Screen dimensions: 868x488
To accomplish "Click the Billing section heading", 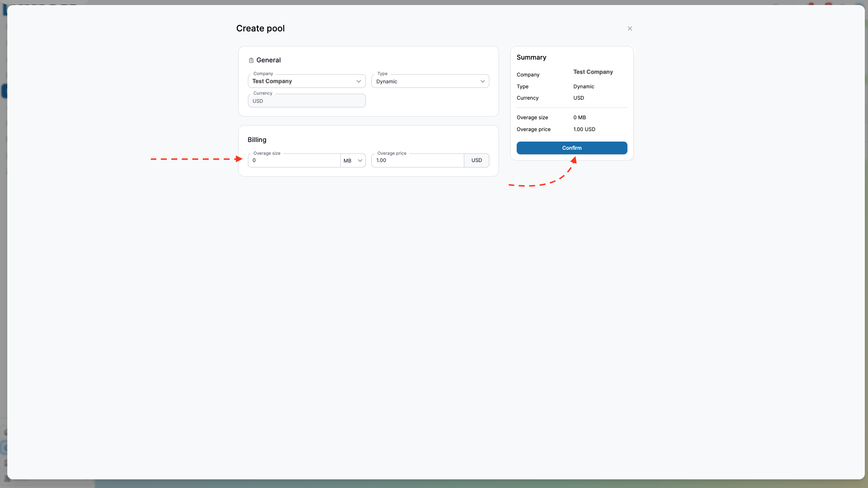I will pyautogui.click(x=257, y=140).
